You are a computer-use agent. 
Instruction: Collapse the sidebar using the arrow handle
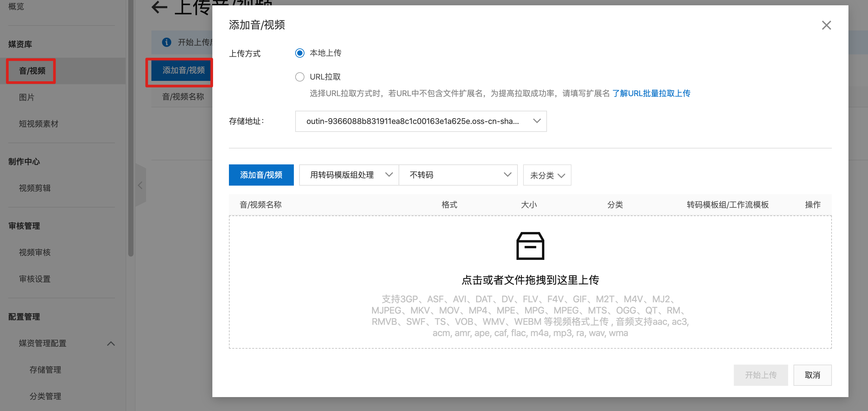tap(140, 185)
